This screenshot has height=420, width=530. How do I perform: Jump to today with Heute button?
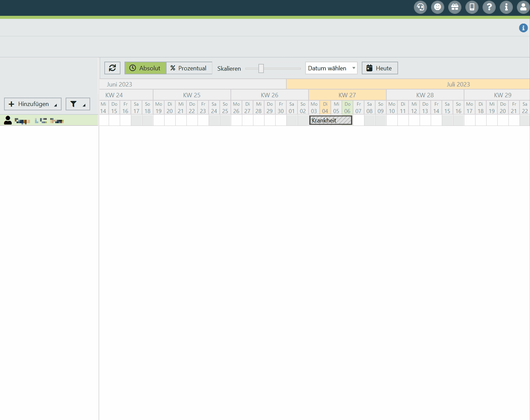pos(380,68)
